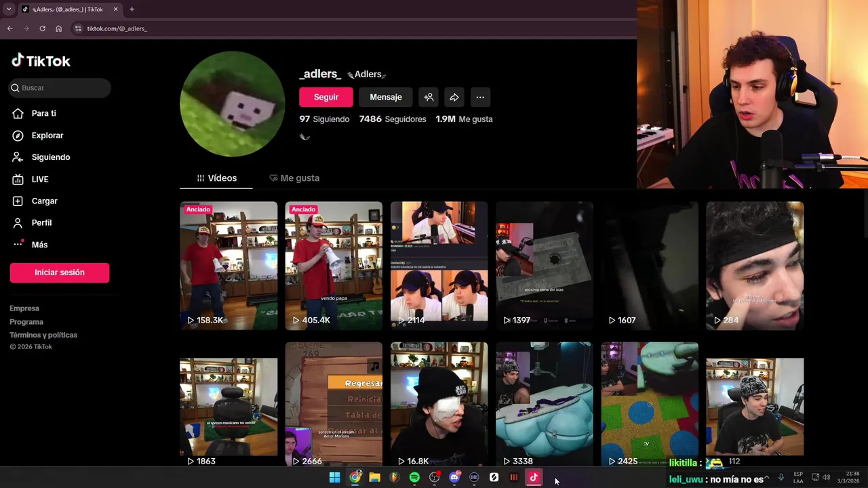Click Programa footer link
Image resolution: width=868 pixels, height=488 pixels.
26,322
